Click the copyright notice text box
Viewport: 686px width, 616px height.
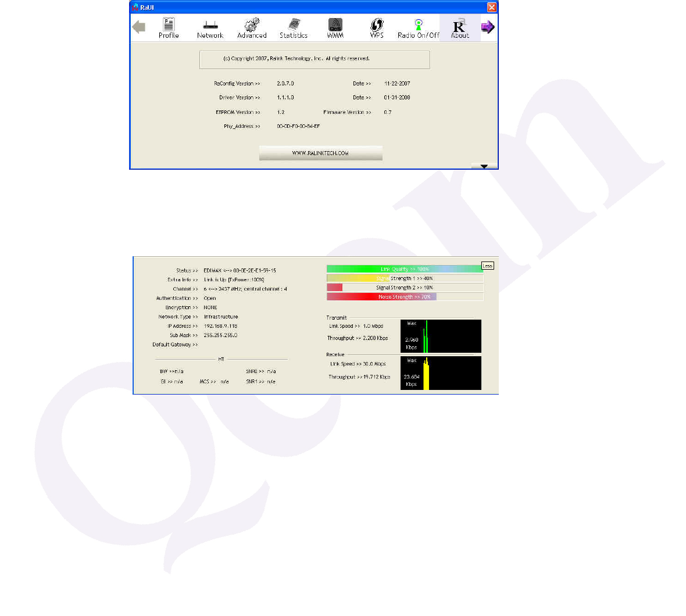click(315, 59)
